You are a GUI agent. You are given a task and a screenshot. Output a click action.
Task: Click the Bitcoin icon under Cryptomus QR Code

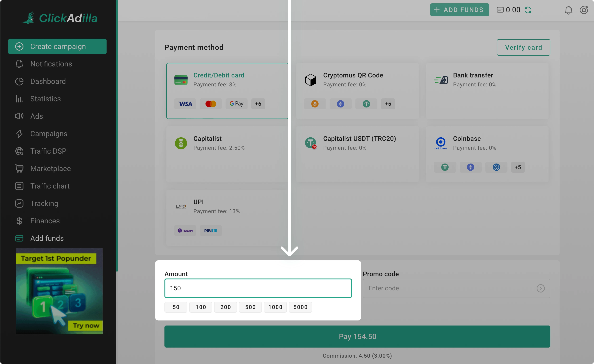[315, 104]
